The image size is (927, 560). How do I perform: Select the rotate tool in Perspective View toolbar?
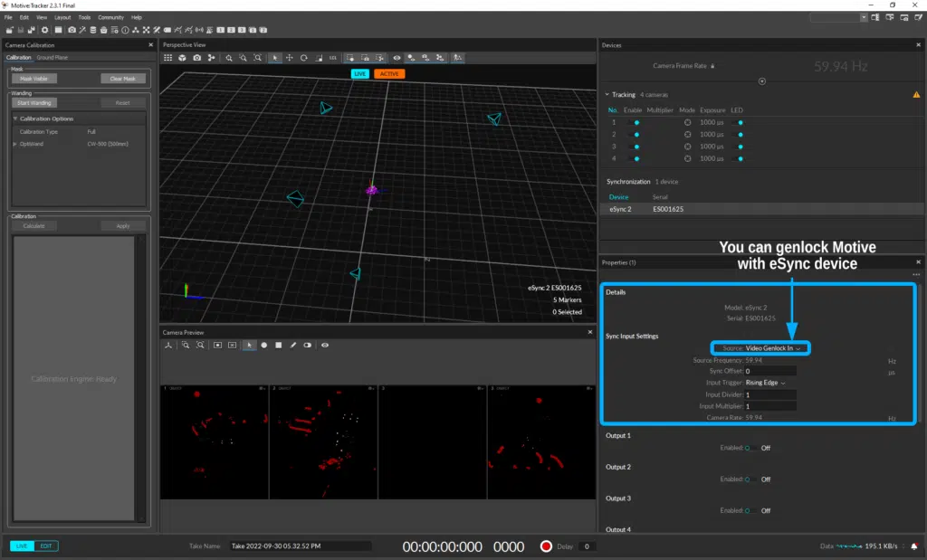(304, 58)
